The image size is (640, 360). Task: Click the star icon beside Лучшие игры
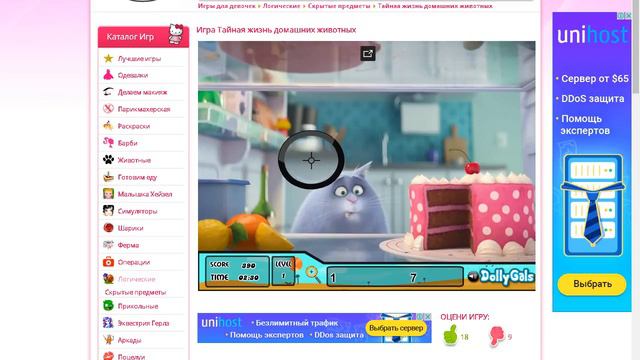point(108,58)
